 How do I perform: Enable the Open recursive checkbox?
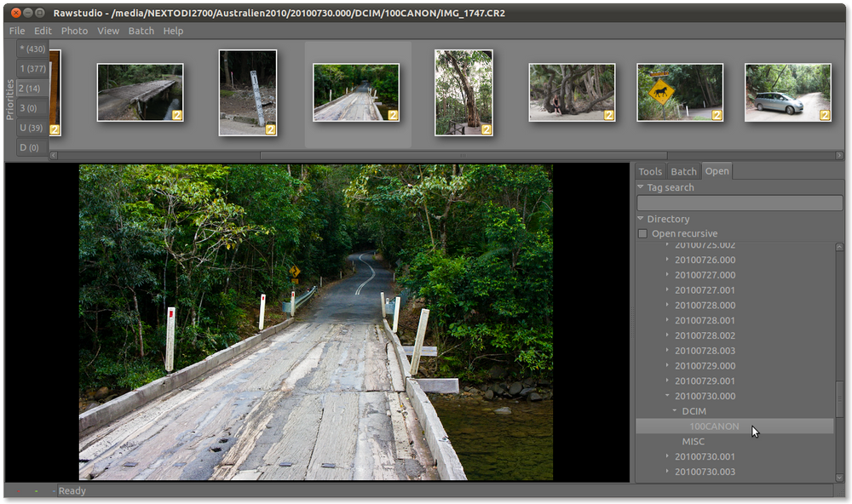click(x=642, y=233)
